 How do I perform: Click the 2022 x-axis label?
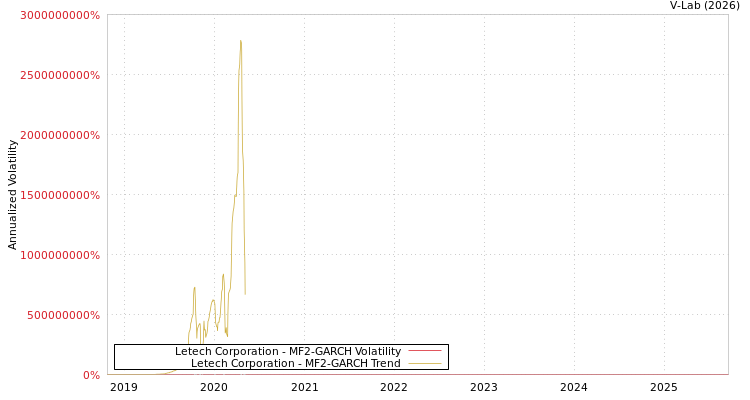pyautogui.click(x=394, y=387)
